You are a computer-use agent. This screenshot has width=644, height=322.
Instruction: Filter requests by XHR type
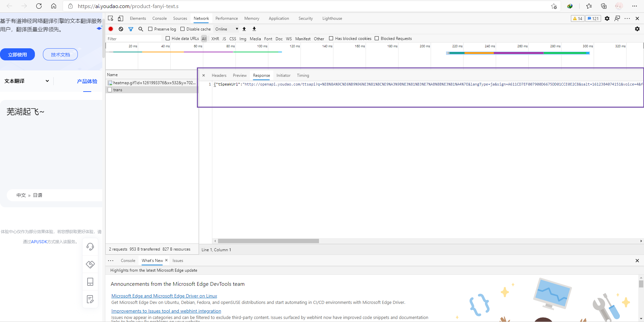215,39
